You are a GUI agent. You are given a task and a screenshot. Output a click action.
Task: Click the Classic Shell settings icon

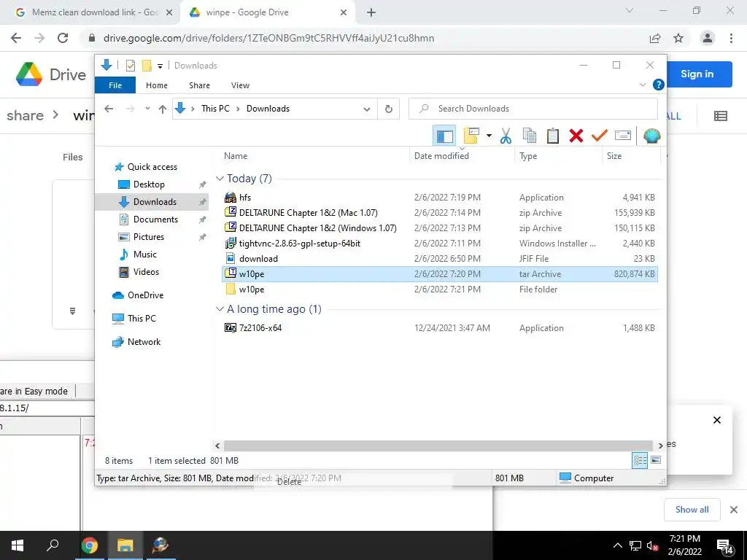click(651, 136)
